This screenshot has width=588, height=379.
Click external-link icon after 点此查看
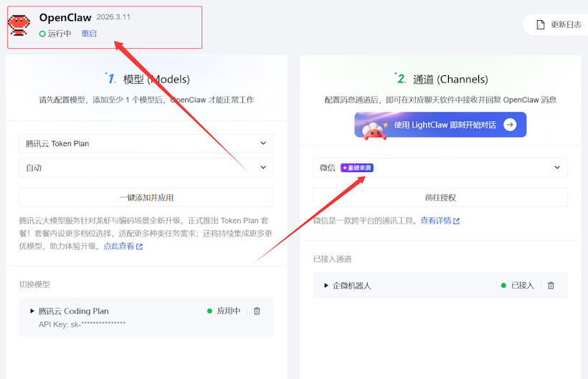(x=140, y=246)
